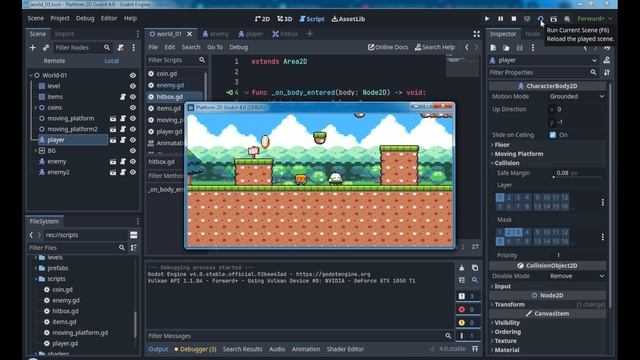Copy output icon in Output panel

pos(475,268)
